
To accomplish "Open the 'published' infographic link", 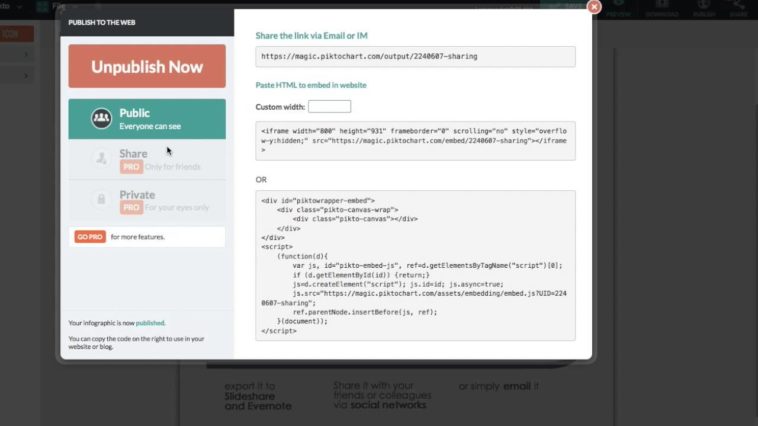I will tap(150, 323).
